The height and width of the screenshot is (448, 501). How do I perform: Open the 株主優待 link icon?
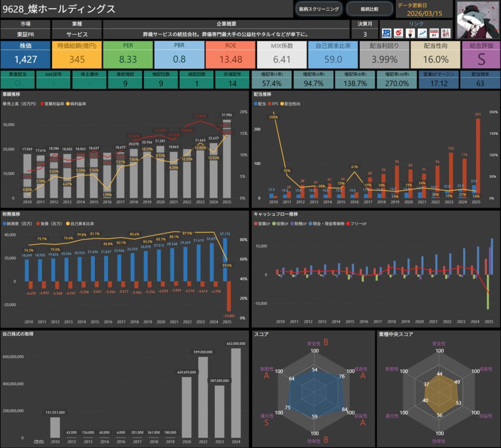click(444, 33)
